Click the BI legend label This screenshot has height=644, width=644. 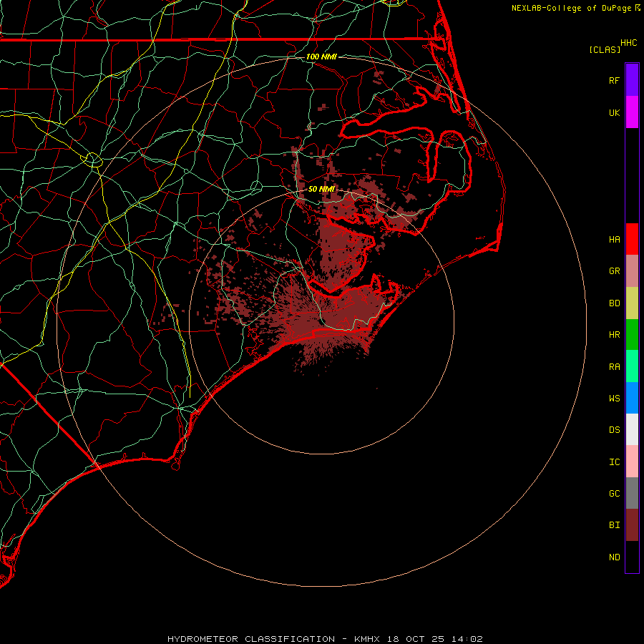[614, 525]
